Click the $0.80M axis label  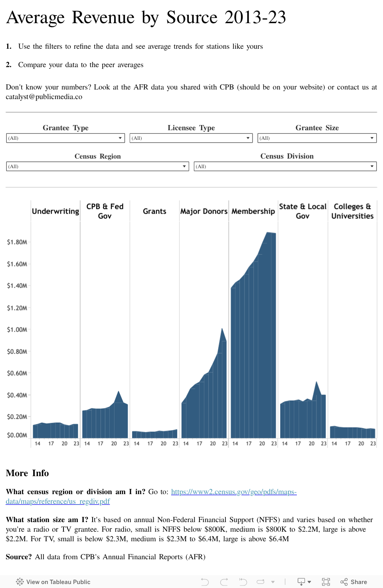tap(17, 352)
